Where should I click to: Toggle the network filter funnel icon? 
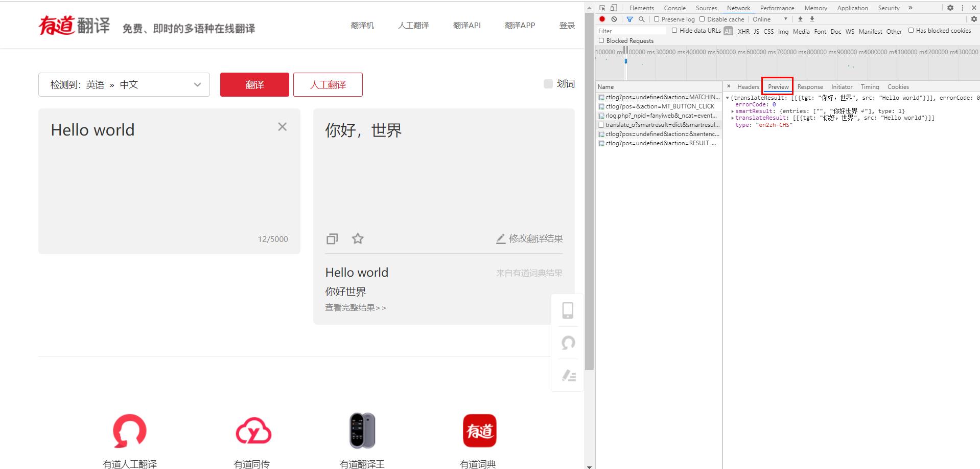coord(629,19)
